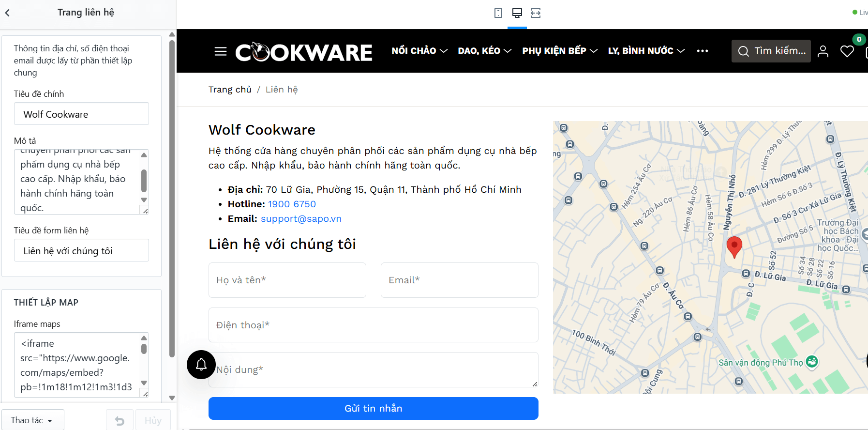Open the wishlist heart icon
This screenshot has height=430, width=868.
847,51
